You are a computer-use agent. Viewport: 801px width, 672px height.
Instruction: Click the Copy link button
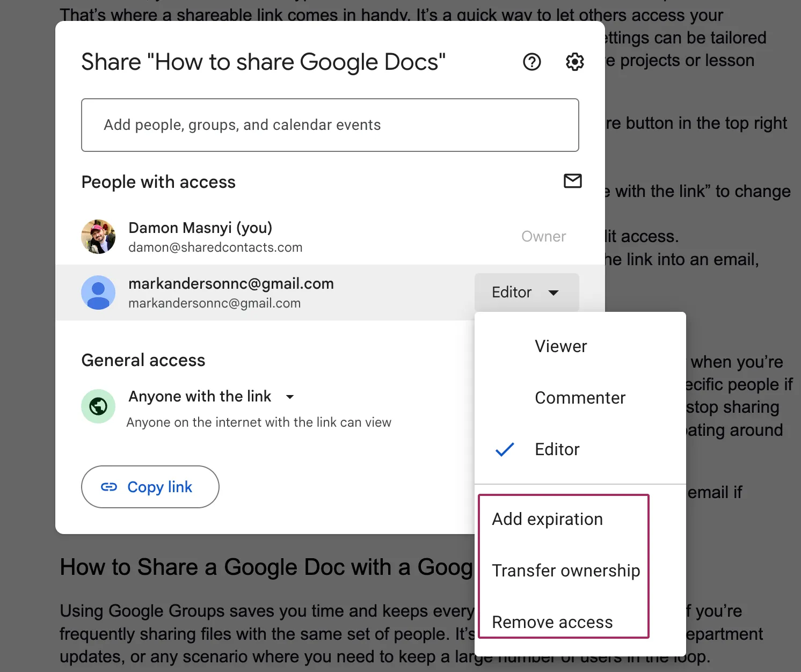click(150, 487)
